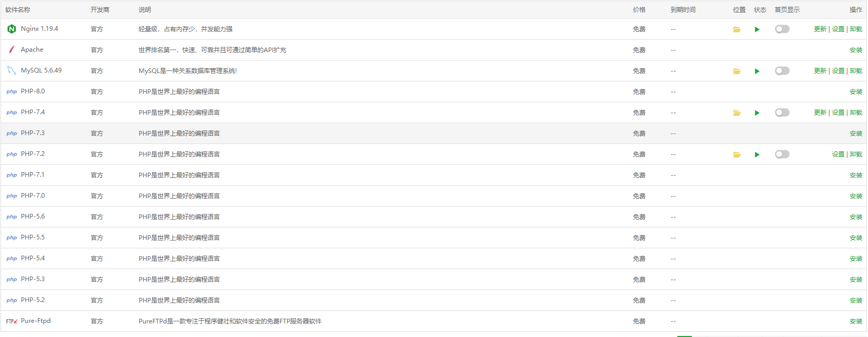
Task: Click 安装 to install PHP-5.5
Action: click(856, 238)
